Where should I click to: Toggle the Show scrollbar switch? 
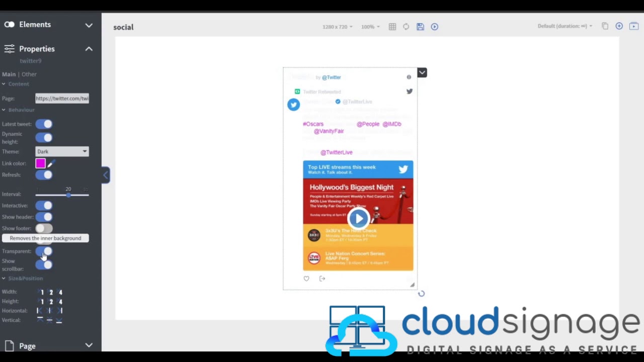click(44, 265)
